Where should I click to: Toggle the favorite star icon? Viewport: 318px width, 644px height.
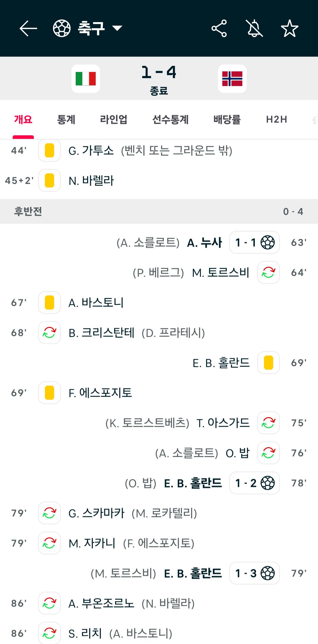[x=290, y=28]
